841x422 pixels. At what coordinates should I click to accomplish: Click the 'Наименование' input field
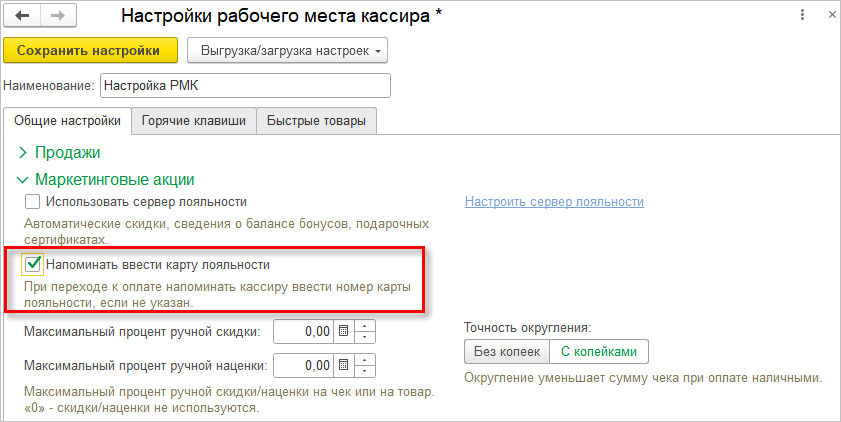[245, 86]
